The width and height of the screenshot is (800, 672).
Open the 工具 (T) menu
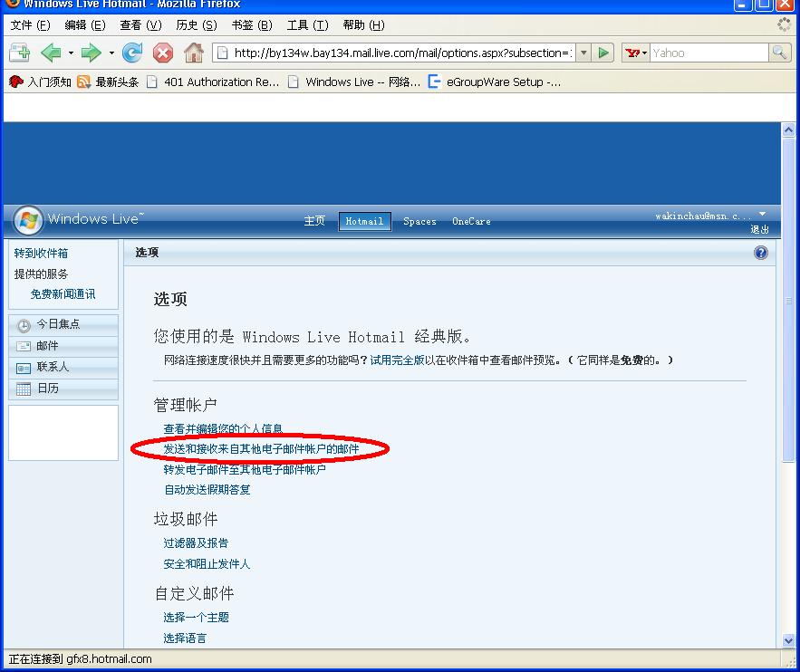(308, 25)
